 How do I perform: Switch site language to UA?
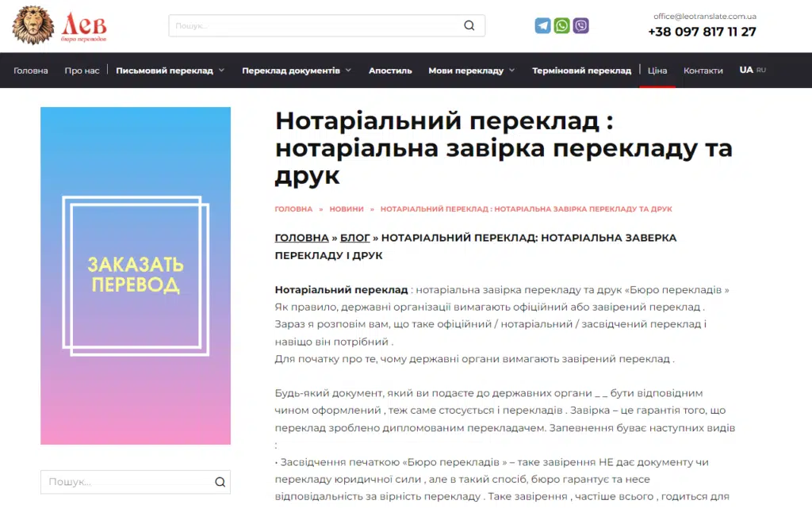[746, 70]
